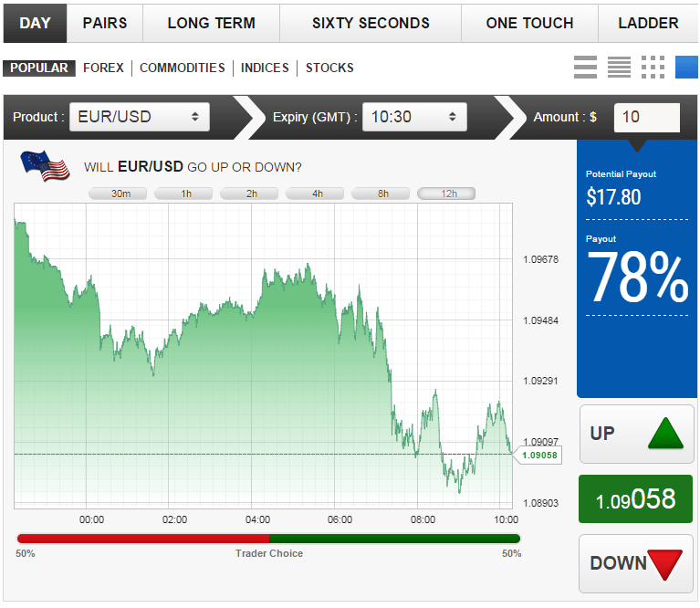Click the 02:00 time axis label
700x608 pixels.
[x=174, y=519]
